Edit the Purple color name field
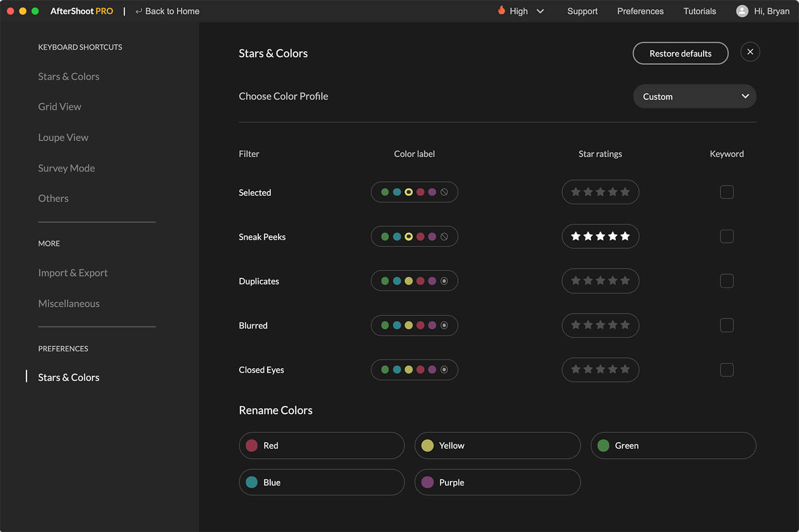The image size is (799, 532). [x=504, y=482]
